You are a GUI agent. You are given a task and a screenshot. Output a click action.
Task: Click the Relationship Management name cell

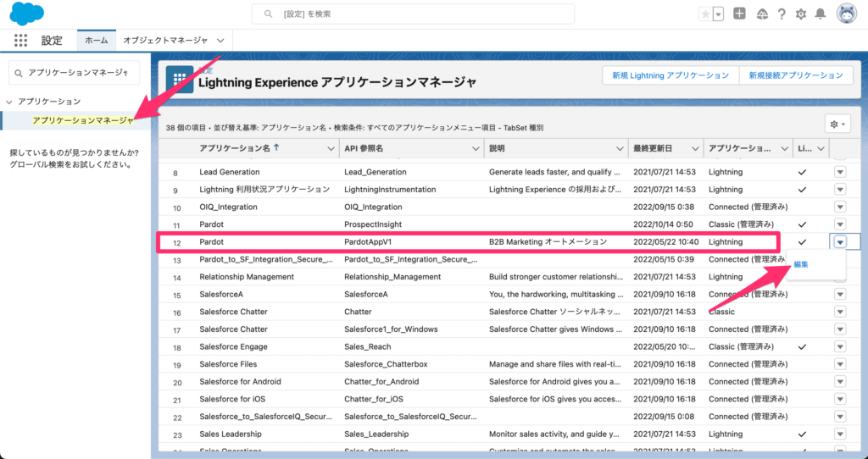click(247, 277)
